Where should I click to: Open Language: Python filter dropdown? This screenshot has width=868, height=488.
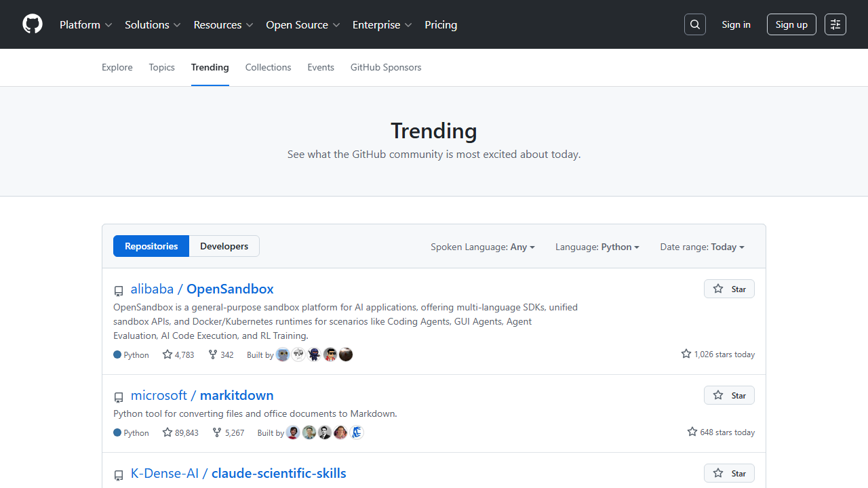[597, 247]
